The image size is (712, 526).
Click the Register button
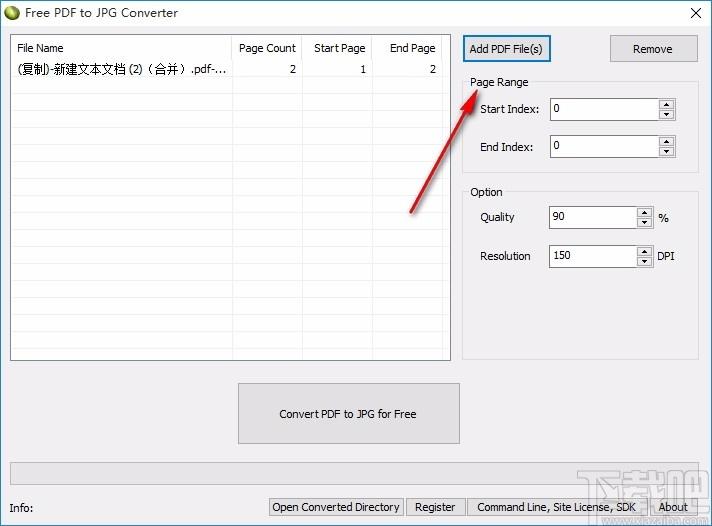coord(435,507)
